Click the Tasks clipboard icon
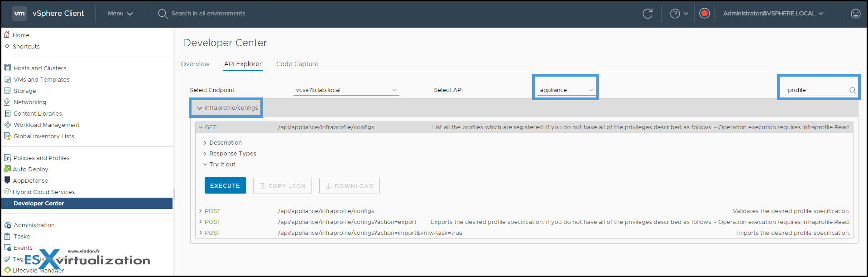This screenshot has width=868, height=277. coord(7,236)
